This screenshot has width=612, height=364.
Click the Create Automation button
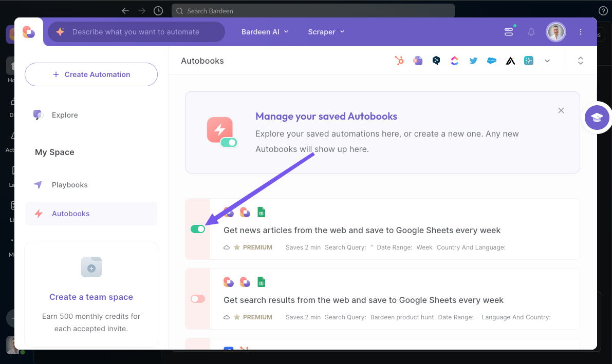point(91,74)
